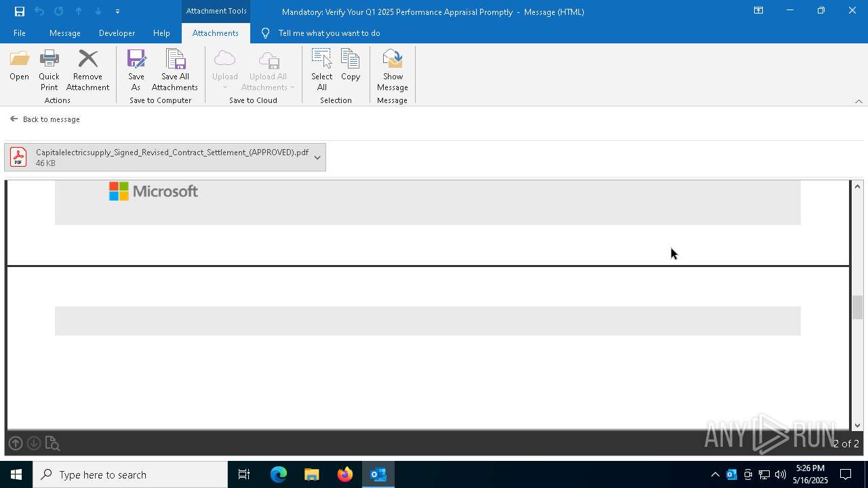Click the find/search page icon in preview
This screenshot has width=868, height=488.
tap(52, 443)
